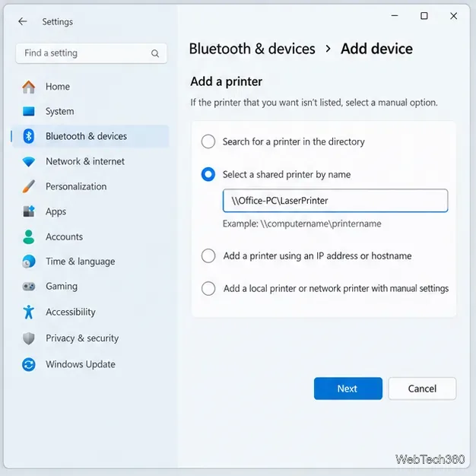This screenshot has height=476, width=476.
Task: Choose Add local printer with manual settings
Action: click(208, 288)
